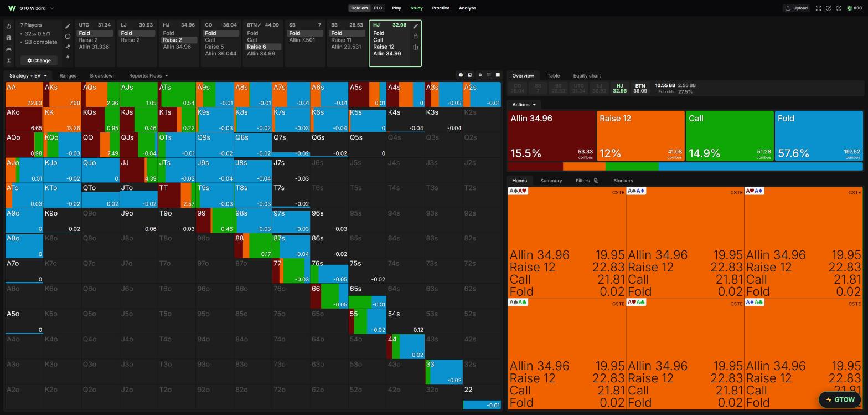Click the reset/undo icon in left sidebar
Image resolution: width=868 pixels, height=415 pixels.
(9, 27)
